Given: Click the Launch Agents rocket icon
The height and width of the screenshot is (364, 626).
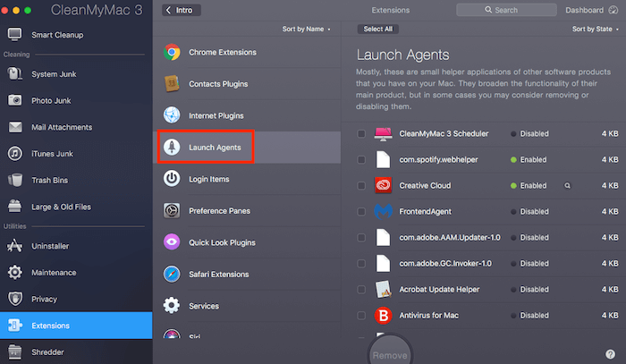Looking at the screenshot, I should [172, 147].
